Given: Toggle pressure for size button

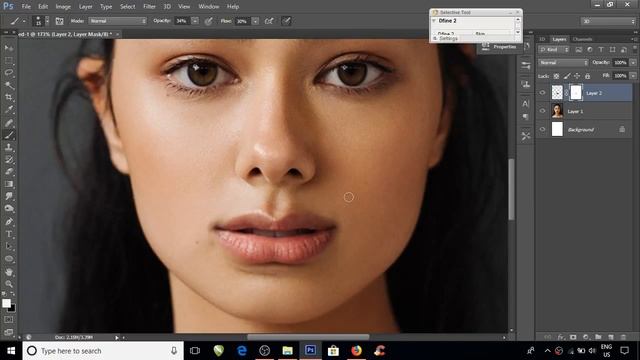Looking at the screenshot, I should pos(286,21).
